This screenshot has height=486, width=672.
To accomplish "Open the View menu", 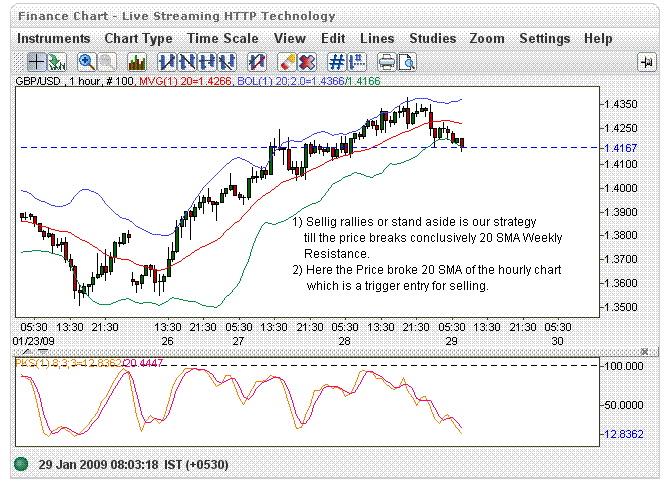I will tap(290, 39).
